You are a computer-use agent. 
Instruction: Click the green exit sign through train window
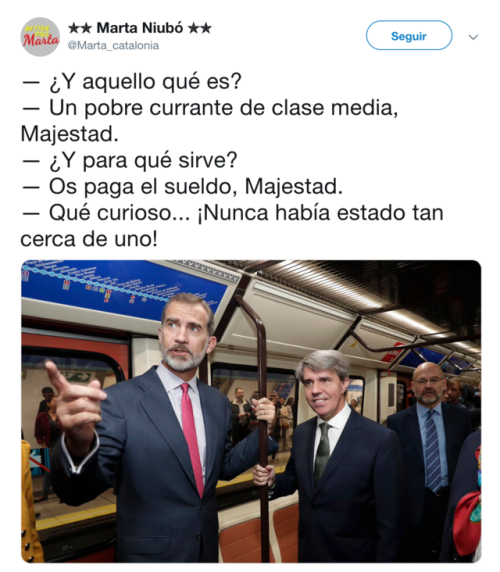tap(77, 377)
